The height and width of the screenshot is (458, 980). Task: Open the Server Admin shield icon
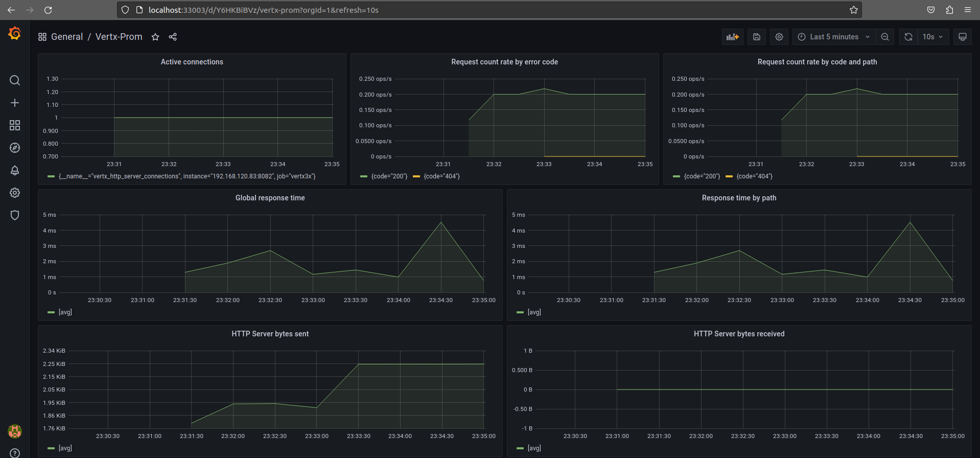pos(15,215)
